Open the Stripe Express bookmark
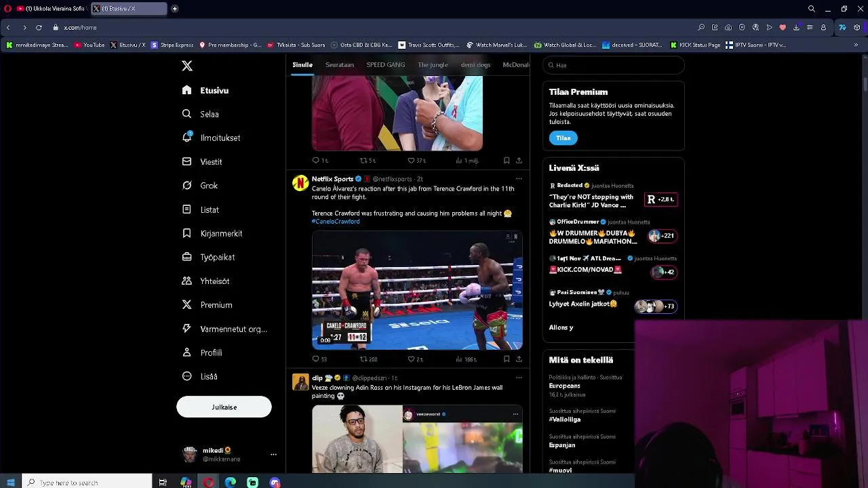This screenshot has width=868, height=488. (x=172, y=45)
